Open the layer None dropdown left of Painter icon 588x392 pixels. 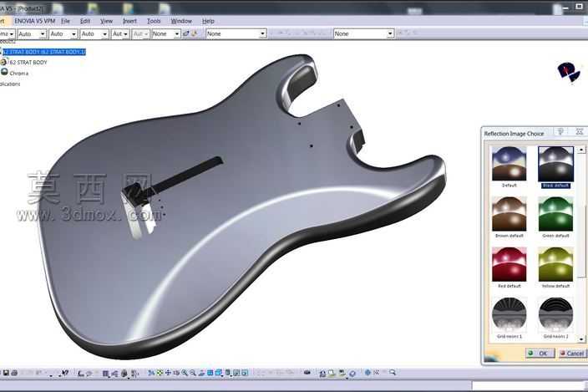click(x=166, y=33)
